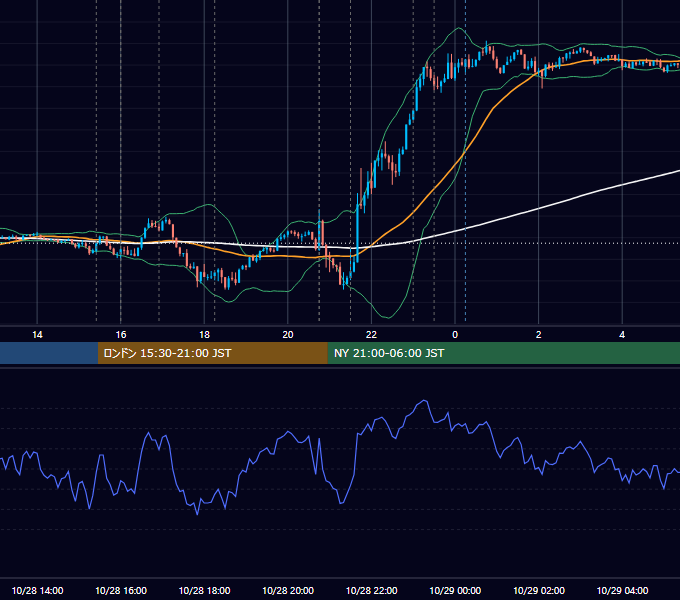Image resolution: width=680 pixels, height=600 pixels.
Task: Click the 10/28 16:00 date label
Action: (x=121, y=590)
